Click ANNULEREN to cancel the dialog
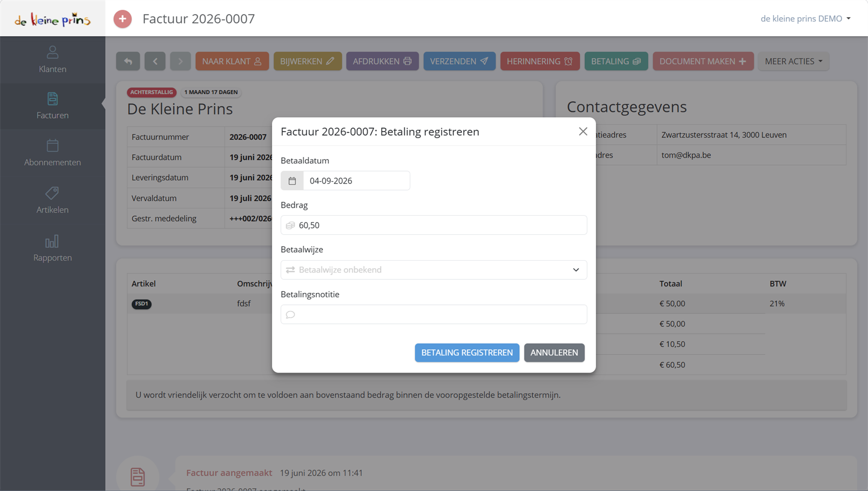Image resolution: width=868 pixels, height=491 pixels. tap(554, 352)
